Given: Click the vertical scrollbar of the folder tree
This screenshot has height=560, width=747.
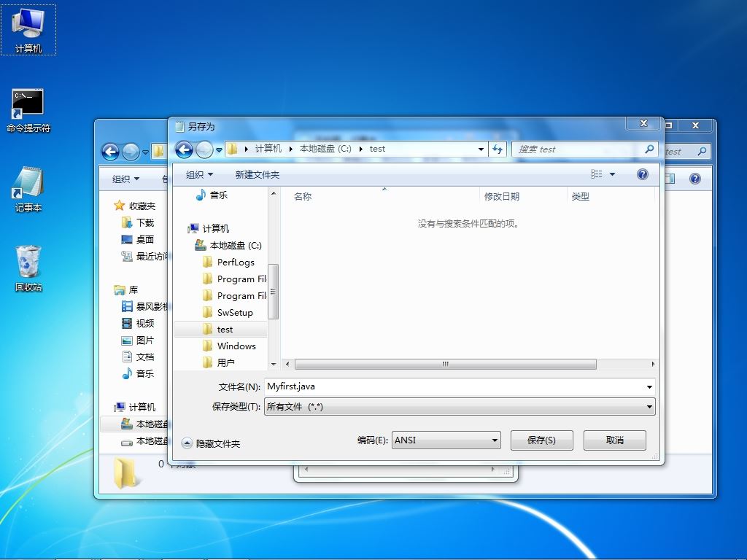Looking at the screenshot, I should pyautogui.click(x=273, y=292).
